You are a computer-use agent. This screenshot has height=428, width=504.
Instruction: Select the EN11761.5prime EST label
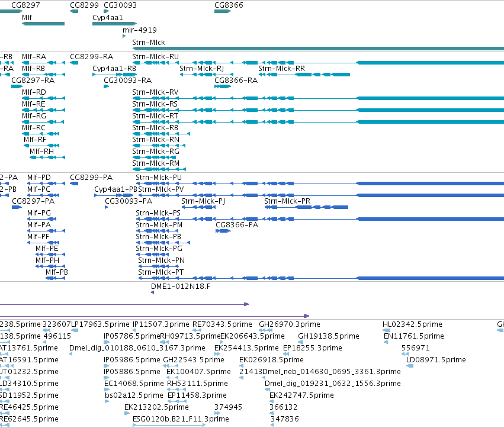414,336
